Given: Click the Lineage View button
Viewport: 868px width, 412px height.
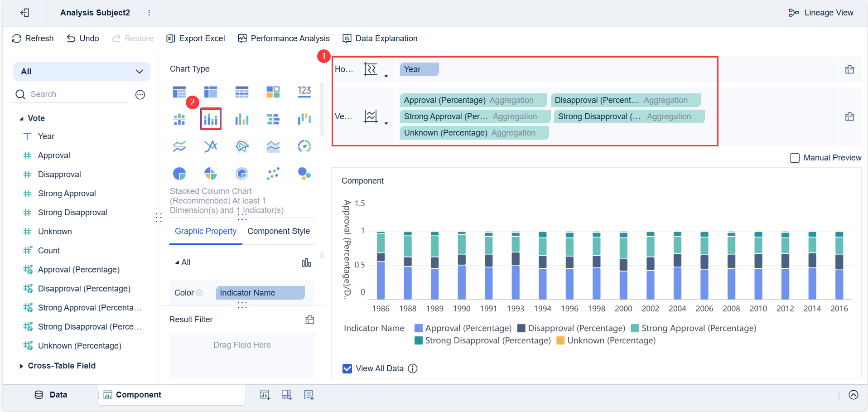Looking at the screenshot, I should click(x=821, y=12).
